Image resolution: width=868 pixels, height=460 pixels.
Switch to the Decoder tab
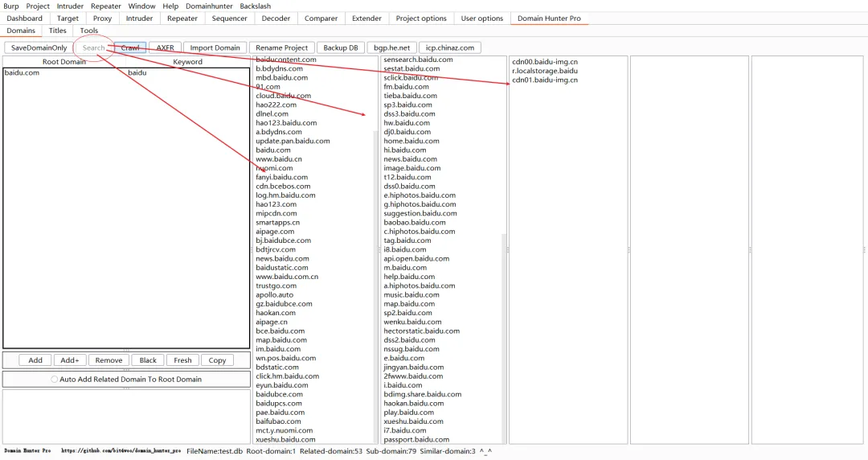click(276, 18)
